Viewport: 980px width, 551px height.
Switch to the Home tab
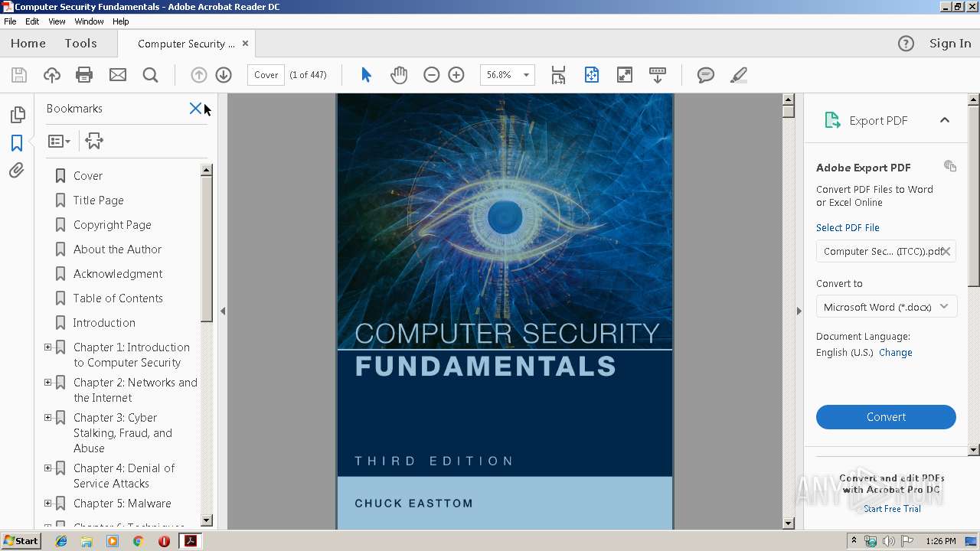click(x=28, y=44)
